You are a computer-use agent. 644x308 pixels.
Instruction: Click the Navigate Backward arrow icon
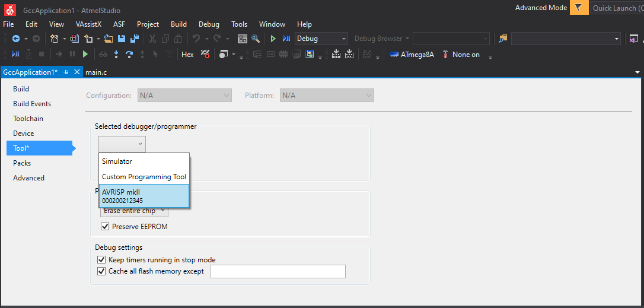point(16,39)
